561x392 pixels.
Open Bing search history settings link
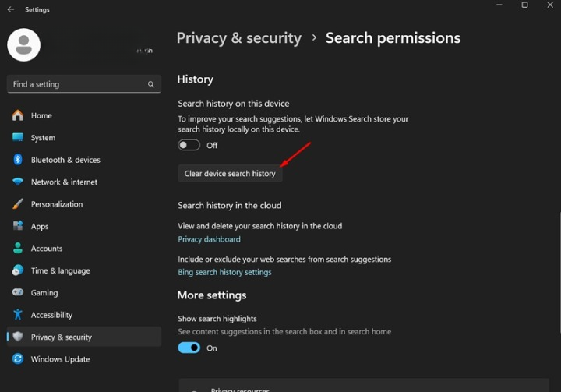click(x=224, y=272)
